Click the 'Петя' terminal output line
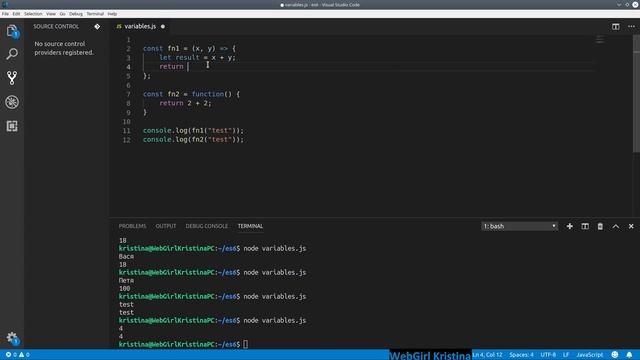 (126, 280)
